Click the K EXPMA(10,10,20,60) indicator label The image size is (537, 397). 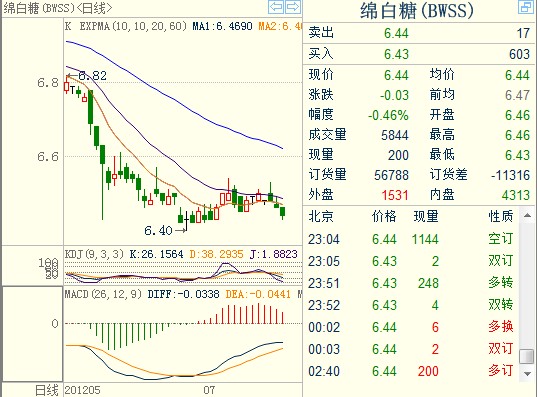126,26
